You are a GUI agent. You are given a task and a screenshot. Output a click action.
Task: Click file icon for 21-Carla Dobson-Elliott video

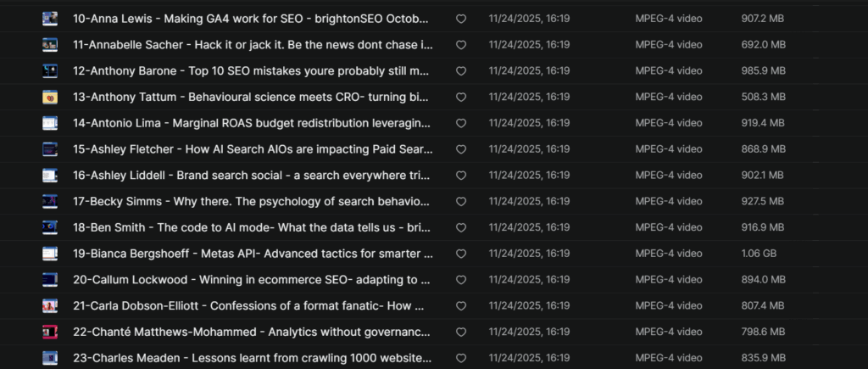tap(50, 305)
